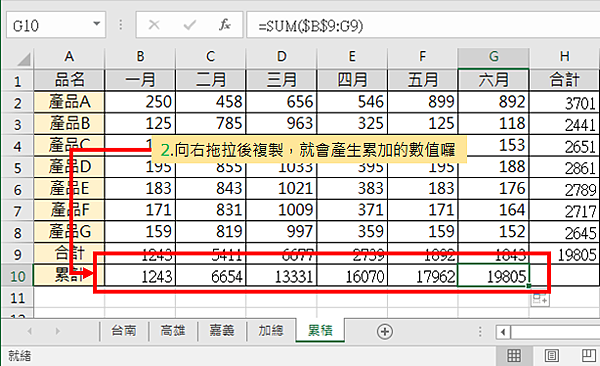Select column H header
The width and height of the screenshot is (600, 366).
tap(565, 57)
